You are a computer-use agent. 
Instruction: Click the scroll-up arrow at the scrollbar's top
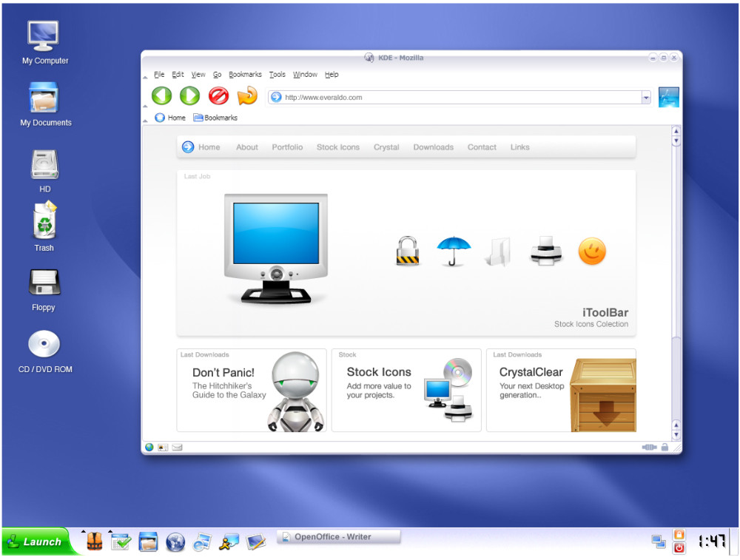(676, 131)
